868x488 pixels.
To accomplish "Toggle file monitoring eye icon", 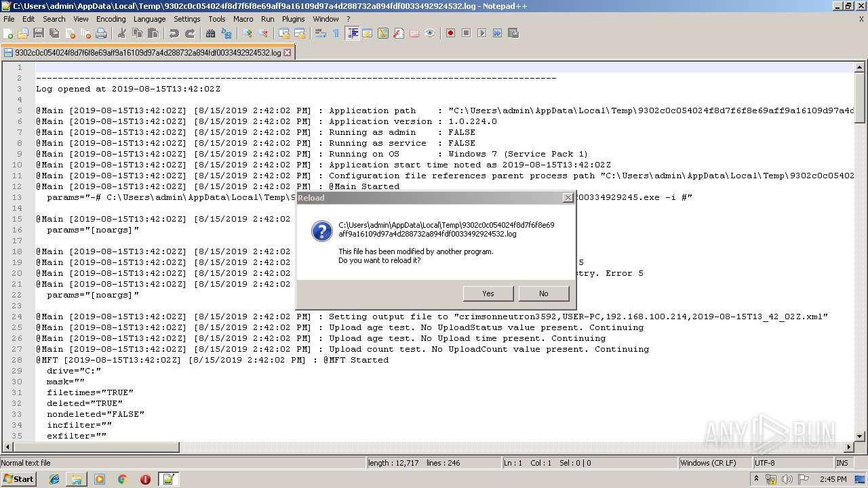I will coord(430,33).
